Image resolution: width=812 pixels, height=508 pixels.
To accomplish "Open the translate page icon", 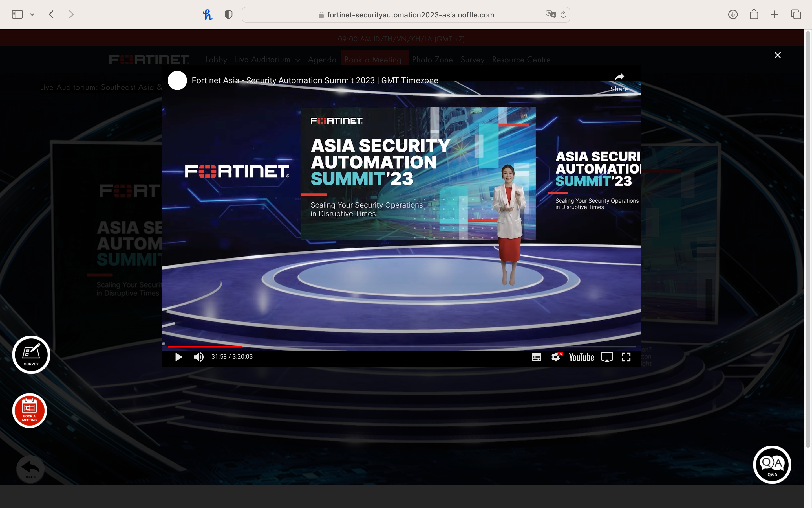I will coord(551,14).
